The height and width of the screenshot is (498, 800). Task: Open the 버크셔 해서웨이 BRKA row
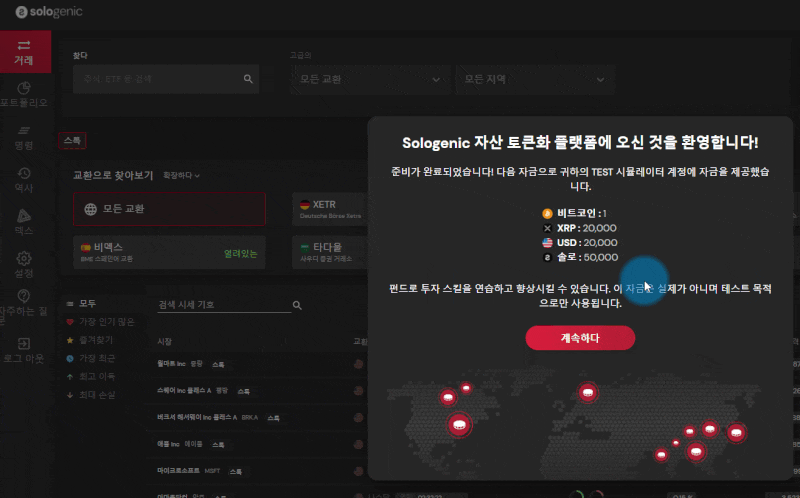[x=255, y=417]
